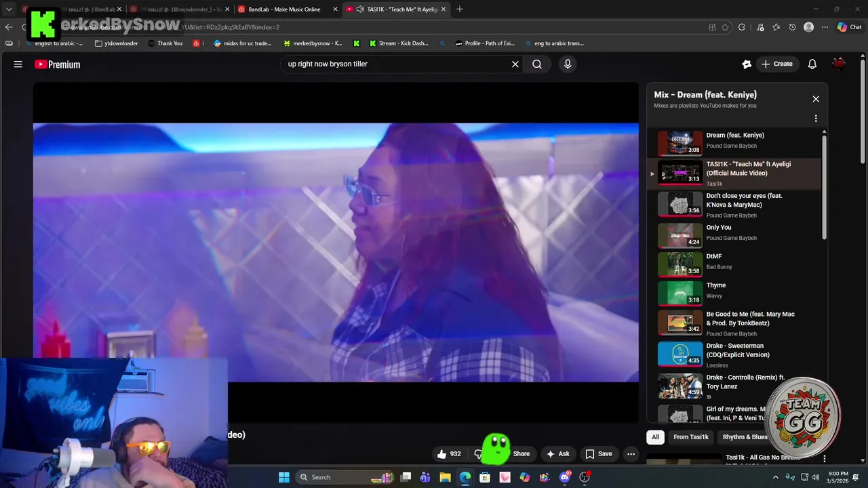Open Profile - Path of Exi bookmark
This screenshot has height=488, width=868.
485,43
